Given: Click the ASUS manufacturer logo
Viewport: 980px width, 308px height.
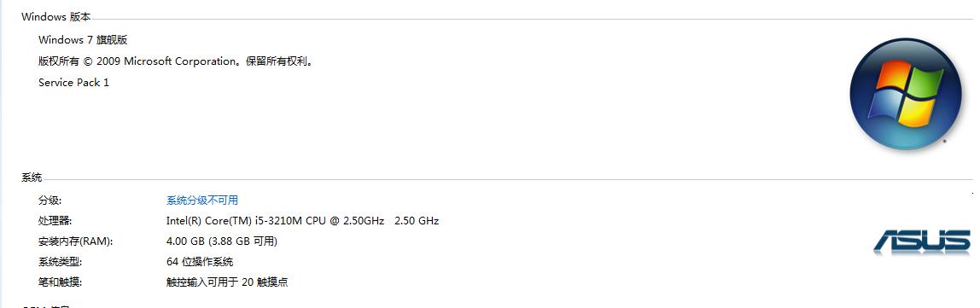Looking at the screenshot, I should pyautogui.click(x=922, y=242).
